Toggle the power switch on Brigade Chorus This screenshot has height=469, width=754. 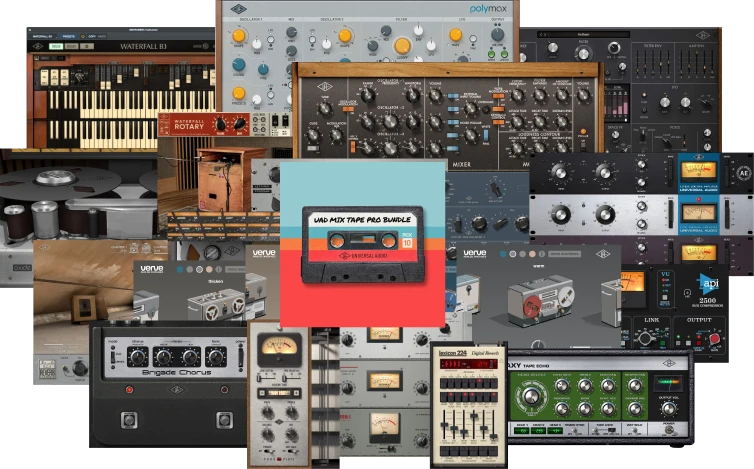(240, 356)
